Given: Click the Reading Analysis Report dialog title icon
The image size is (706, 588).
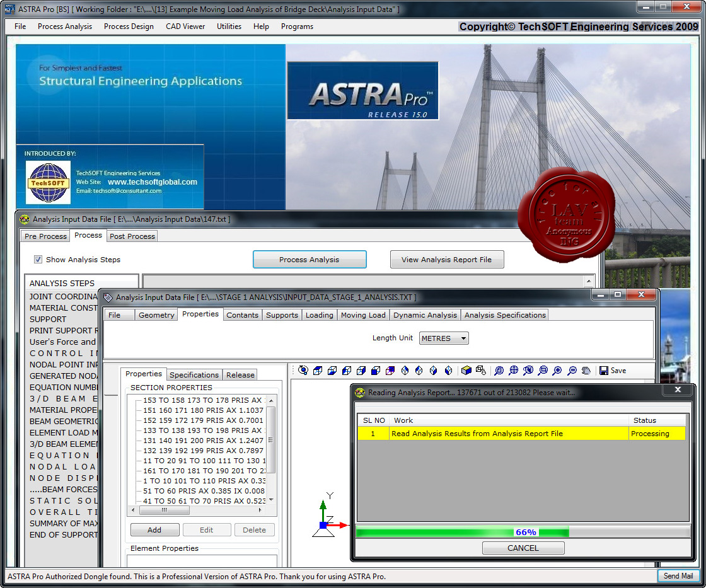Looking at the screenshot, I should coord(360,393).
